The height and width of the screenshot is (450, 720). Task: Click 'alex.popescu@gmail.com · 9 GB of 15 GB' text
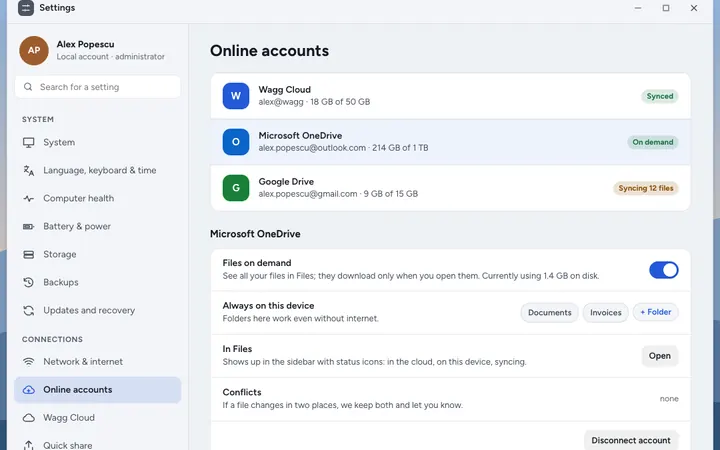click(338, 194)
